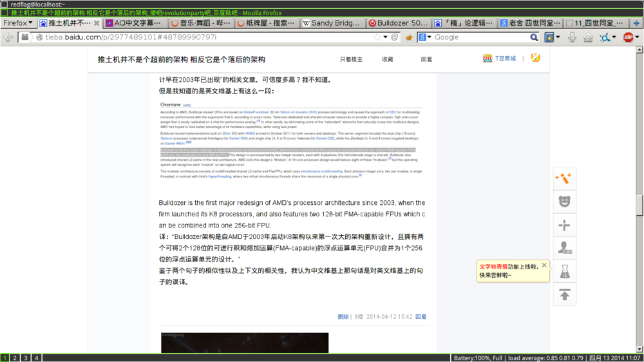The width and height of the screenshot is (644, 362).
Task: Switch to the 音乐·舞蹈 tab
Action: (x=202, y=23)
